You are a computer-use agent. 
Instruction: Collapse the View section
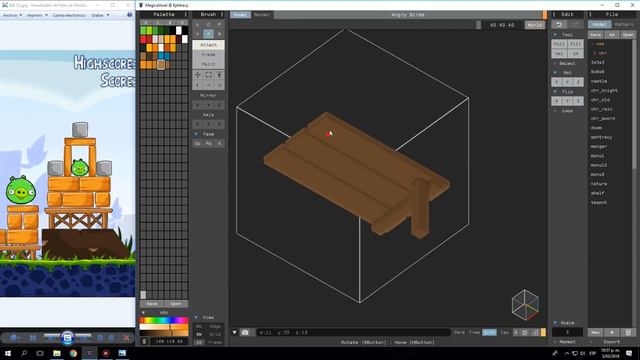pos(196,317)
